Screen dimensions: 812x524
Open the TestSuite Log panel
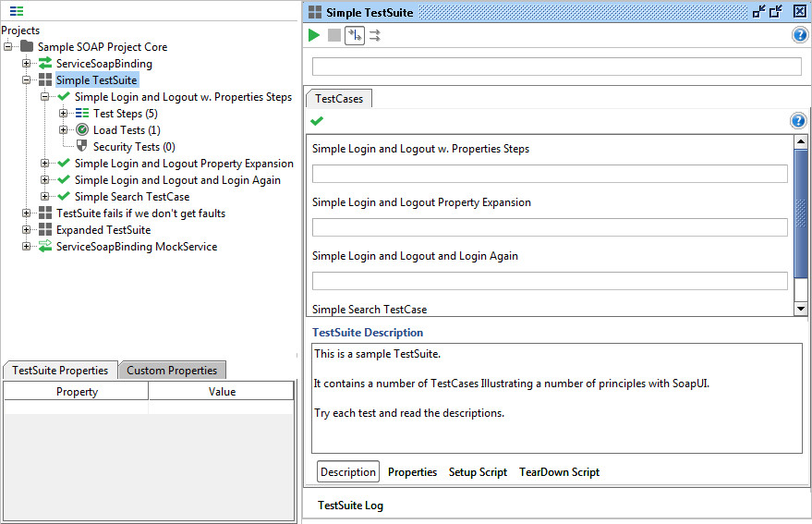tap(351, 505)
